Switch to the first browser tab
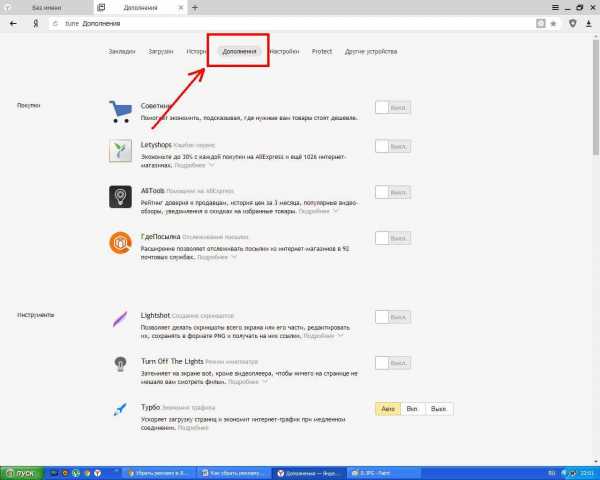Viewport: 600px width, 480px height. coord(46,7)
